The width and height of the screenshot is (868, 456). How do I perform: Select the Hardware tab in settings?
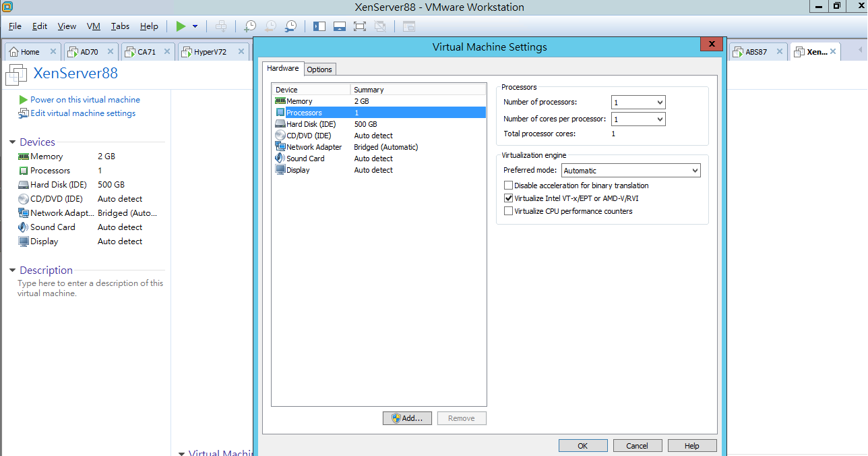coord(283,68)
